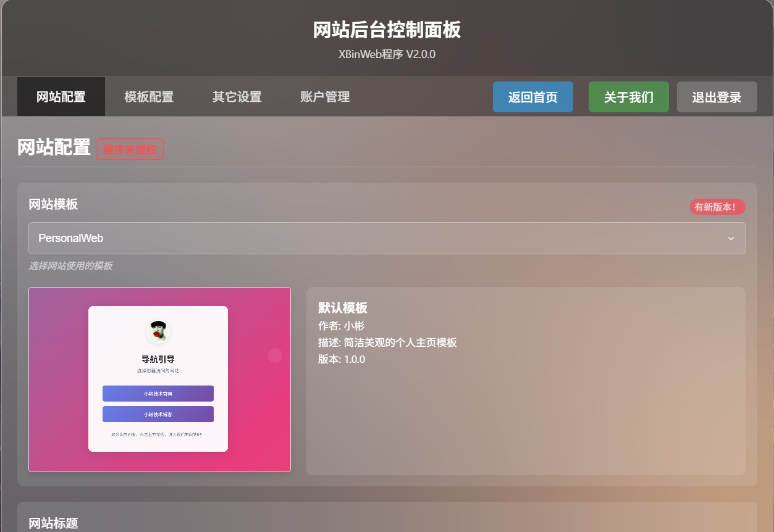The width and height of the screenshot is (774, 532).
Task: Log out using 退出登录
Action: 717,98
